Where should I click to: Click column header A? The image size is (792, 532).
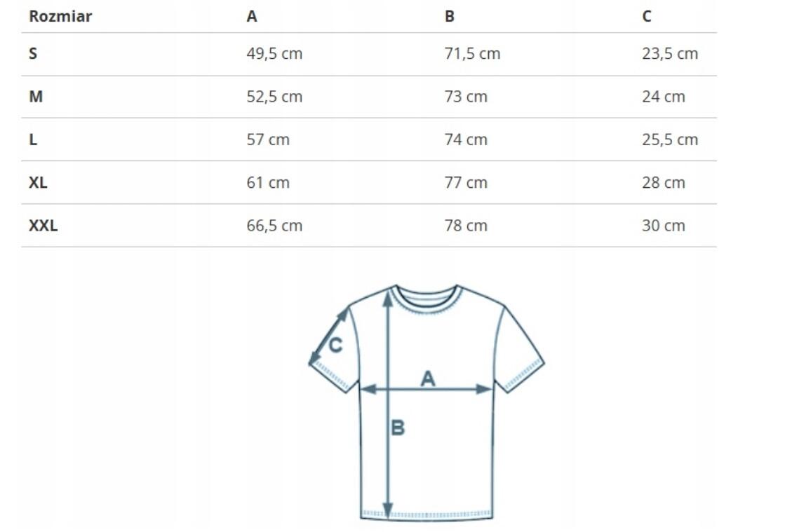pyautogui.click(x=252, y=16)
